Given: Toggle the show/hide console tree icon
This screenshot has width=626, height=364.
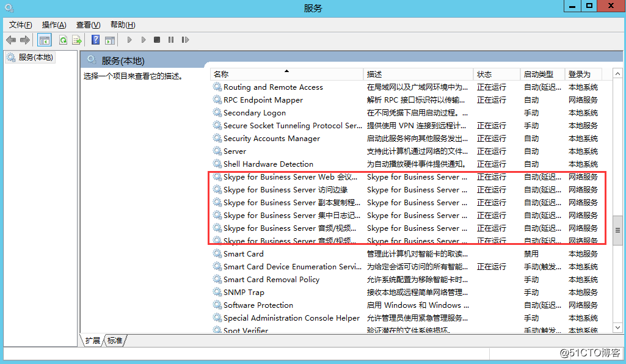Looking at the screenshot, I should [x=45, y=40].
